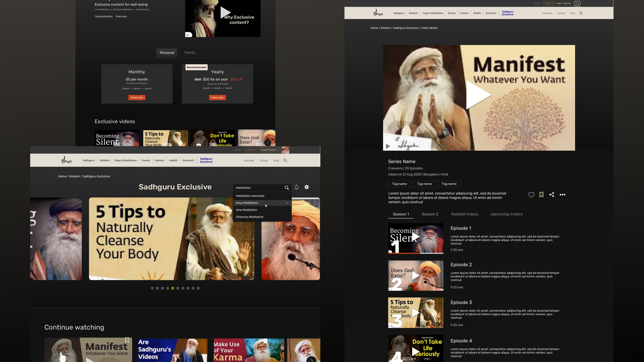Open settings gear beside the Meditation search box

pos(307,187)
